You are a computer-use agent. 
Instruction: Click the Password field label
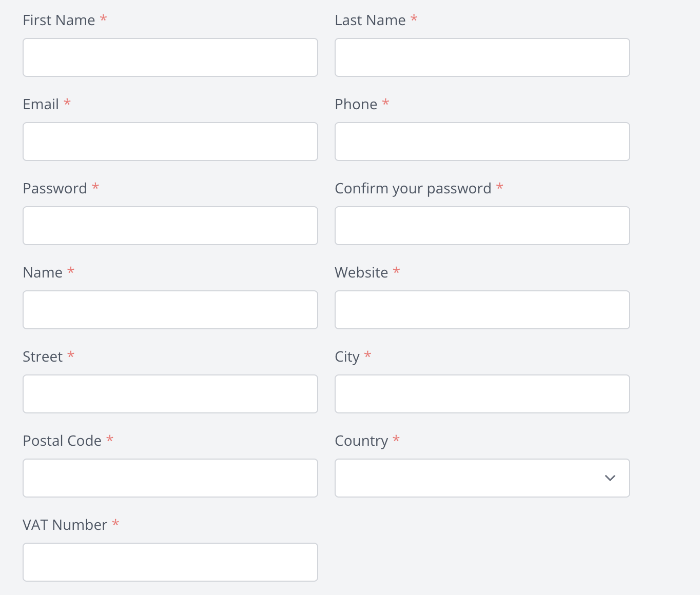point(54,188)
